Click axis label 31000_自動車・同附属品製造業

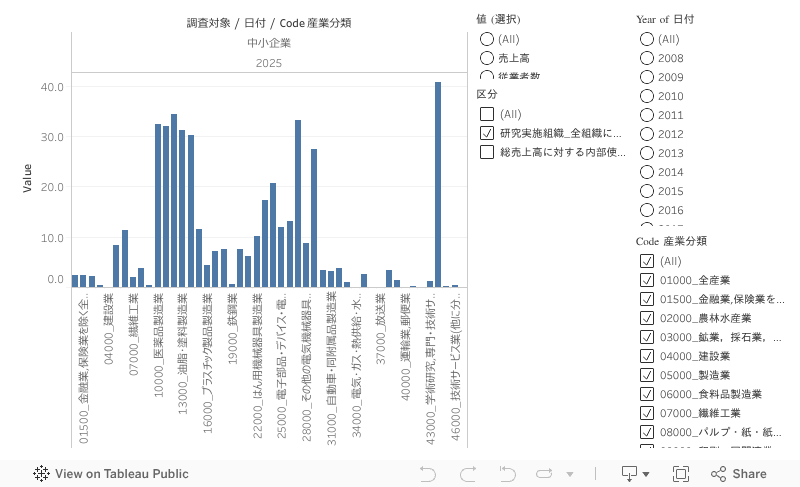331,369
